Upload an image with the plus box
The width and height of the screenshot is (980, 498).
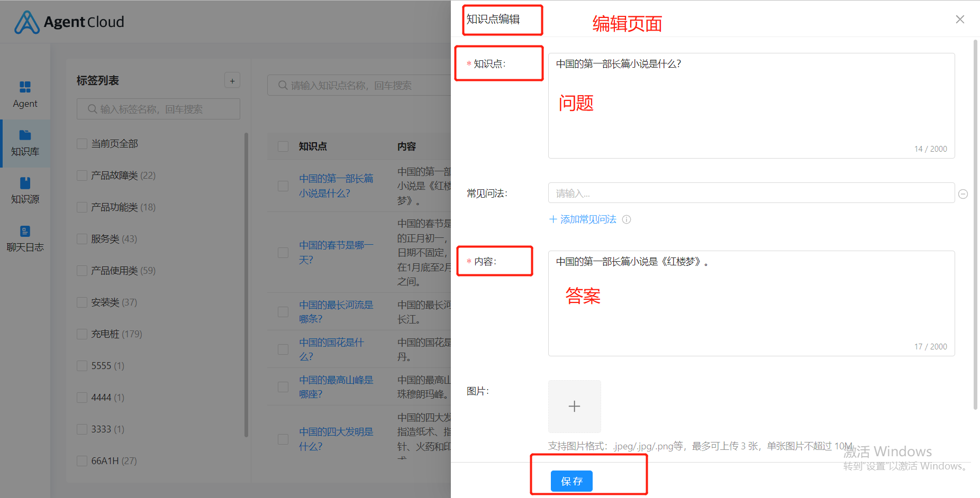(x=575, y=407)
